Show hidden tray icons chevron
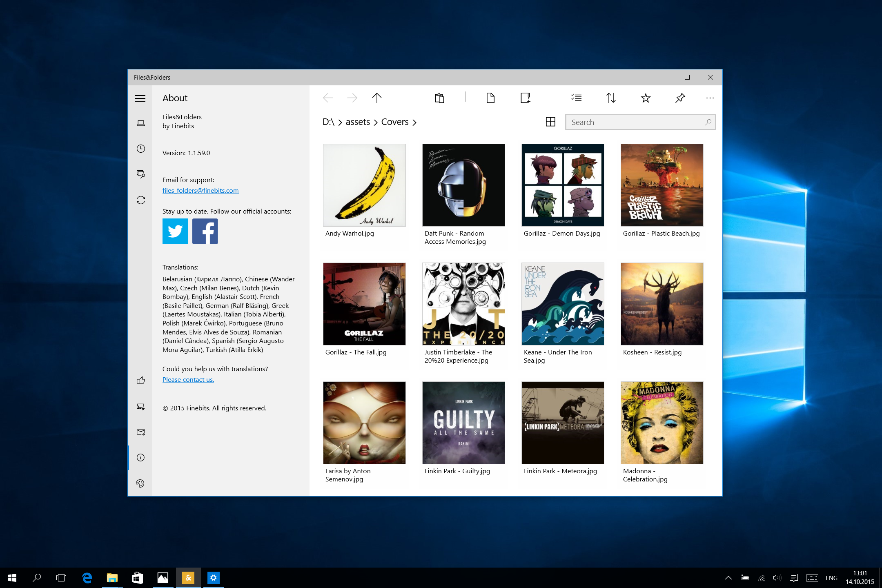Viewport: 882px width, 588px height. [728, 578]
